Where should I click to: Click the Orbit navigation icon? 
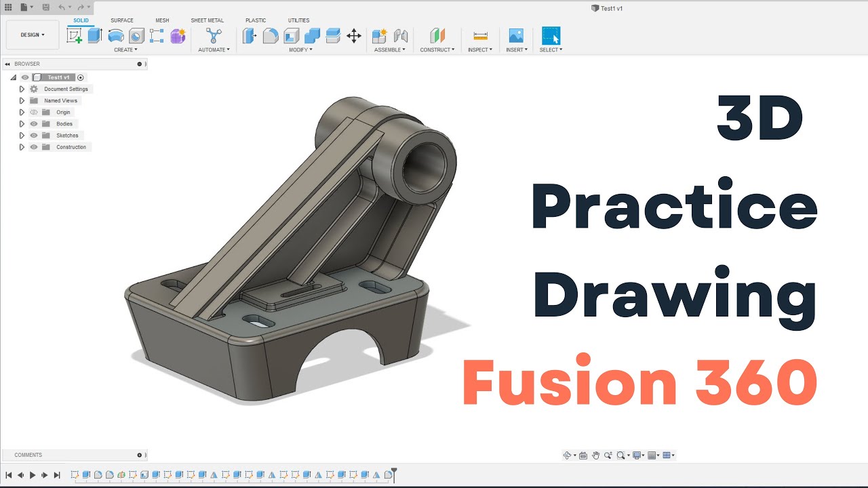click(x=568, y=455)
